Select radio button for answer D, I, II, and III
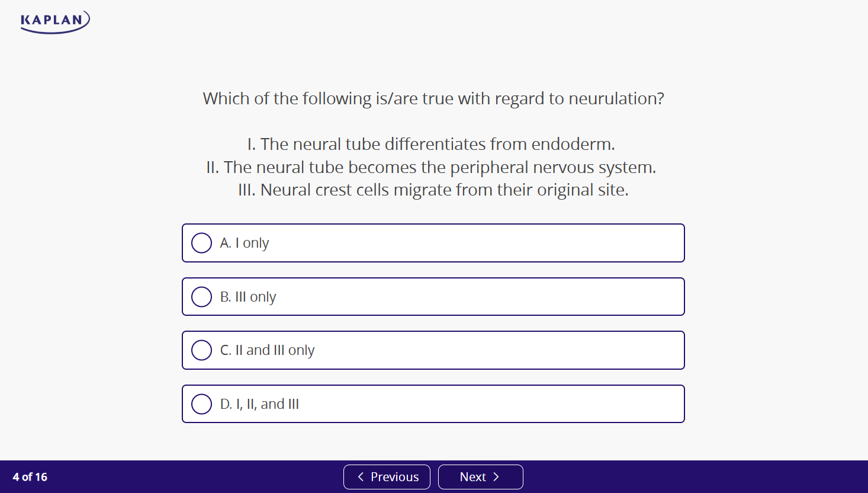The width and height of the screenshot is (868, 493). tap(201, 404)
